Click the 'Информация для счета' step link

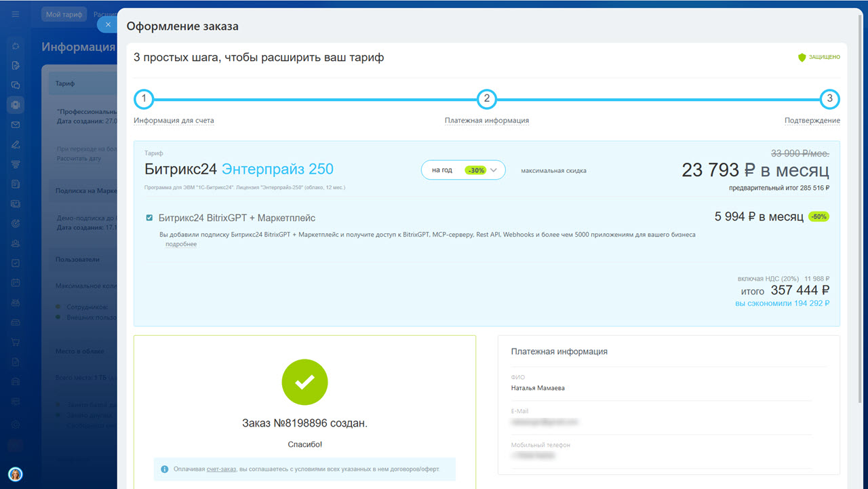[174, 121]
